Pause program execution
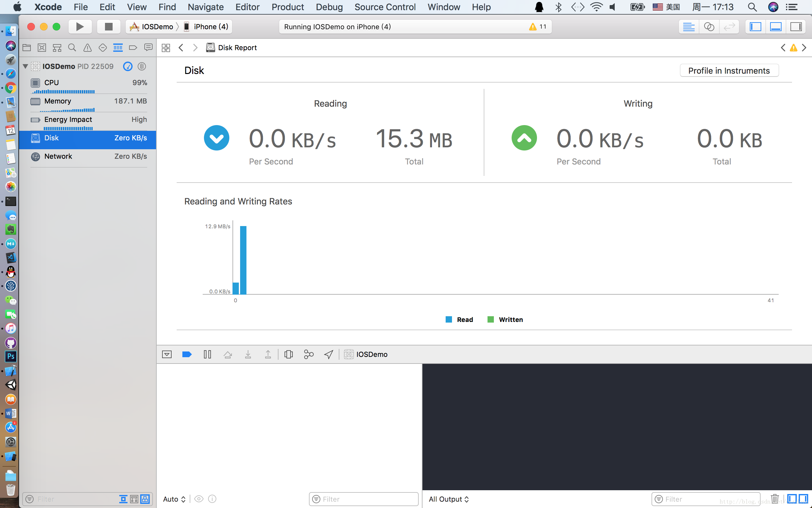Image resolution: width=812 pixels, height=508 pixels. (x=207, y=354)
